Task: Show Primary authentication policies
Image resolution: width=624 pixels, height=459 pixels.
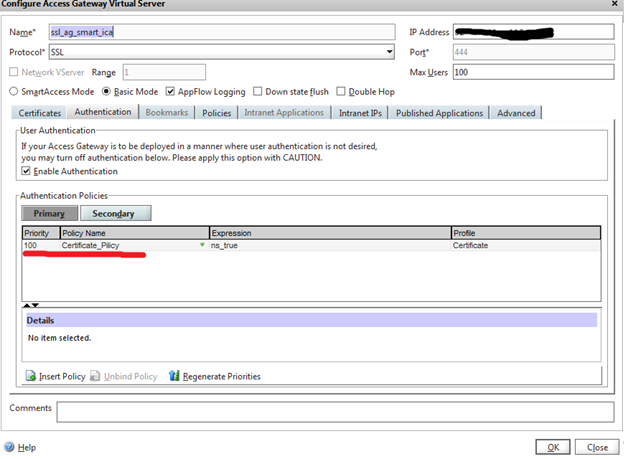Action: coord(49,213)
